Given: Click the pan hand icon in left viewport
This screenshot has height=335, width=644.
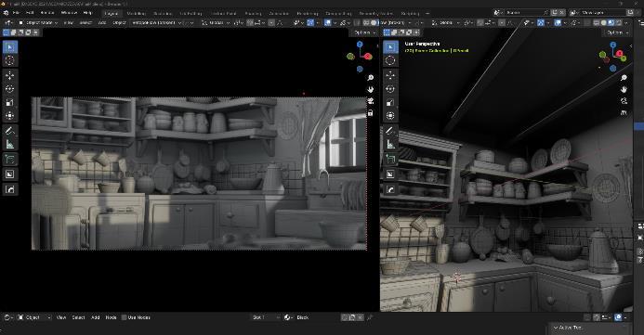Looking at the screenshot, I should [371, 89].
